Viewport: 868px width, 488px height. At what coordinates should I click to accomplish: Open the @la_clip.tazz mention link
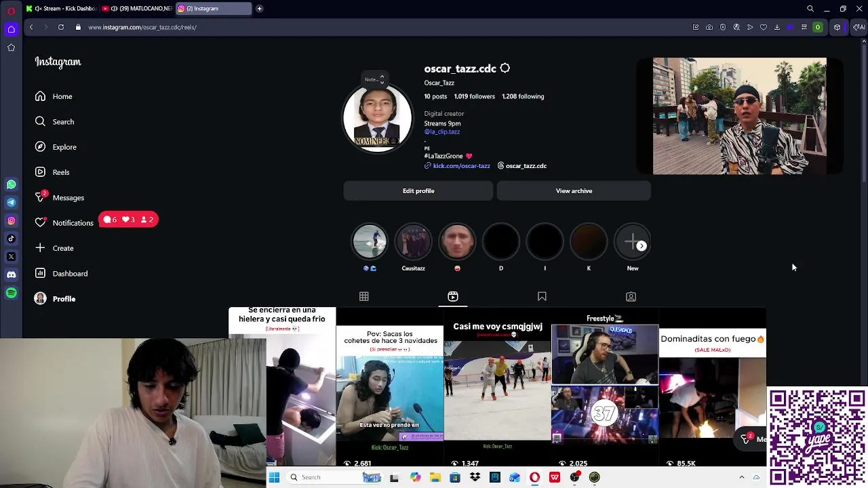pyautogui.click(x=442, y=131)
